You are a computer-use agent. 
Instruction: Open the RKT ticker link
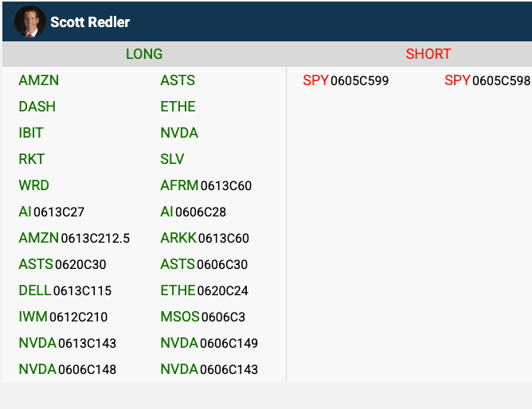pyautogui.click(x=32, y=159)
